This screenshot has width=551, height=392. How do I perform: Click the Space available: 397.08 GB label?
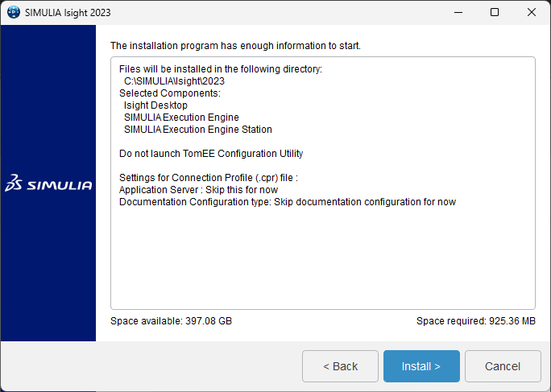pos(171,320)
